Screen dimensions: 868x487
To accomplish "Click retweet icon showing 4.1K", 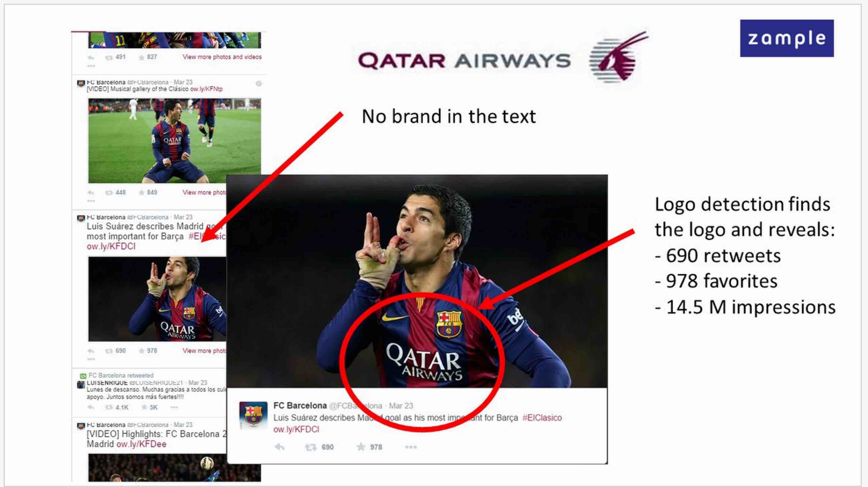I will click(x=109, y=407).
